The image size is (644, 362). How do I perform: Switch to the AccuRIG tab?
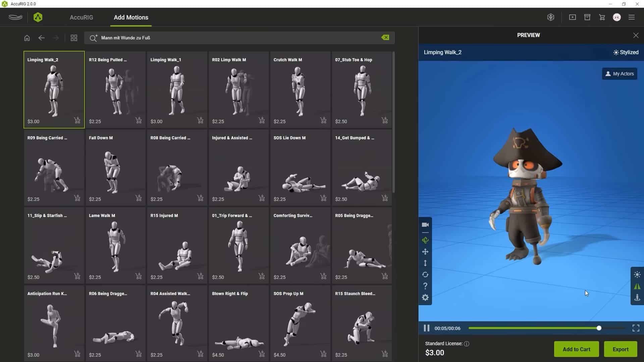point(81,17)
